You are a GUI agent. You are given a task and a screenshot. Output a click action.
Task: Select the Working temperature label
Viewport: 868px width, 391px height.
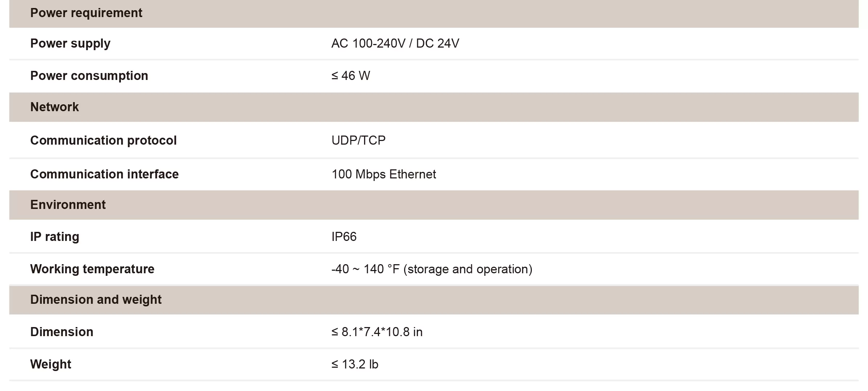coord(92,269)
